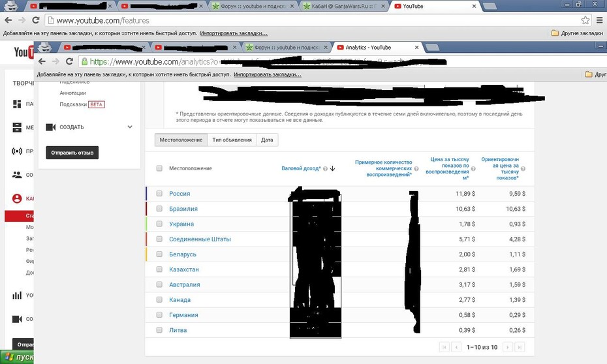Screen dimensions: 607x364
Task: Check the Беларусь row checkbox
Action: [159, 254]
